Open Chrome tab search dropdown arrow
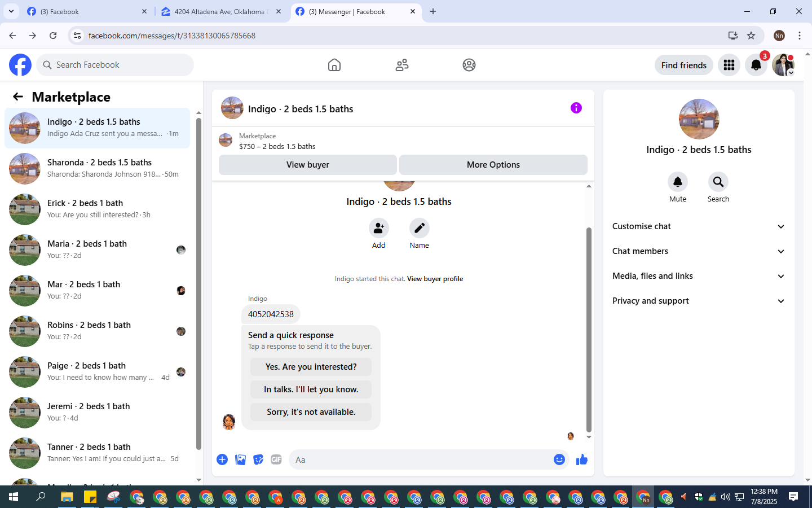812x508 pixels. click(x=11, y=11)
